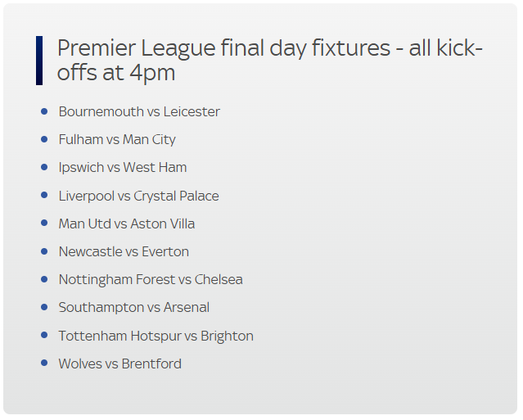This screenshot has height=420, width=523.
Task: Click the Tottenham Hotspur vs Brighton fixture
Action: click(x=156, y=336)
